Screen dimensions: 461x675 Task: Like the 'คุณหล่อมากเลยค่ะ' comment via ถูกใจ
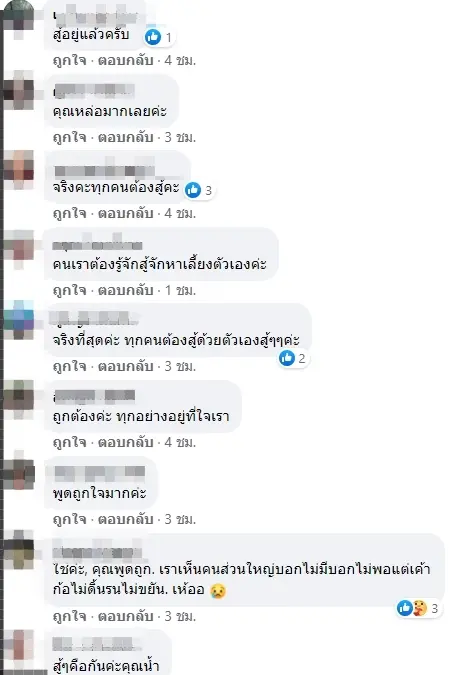[x=69, y=137]
